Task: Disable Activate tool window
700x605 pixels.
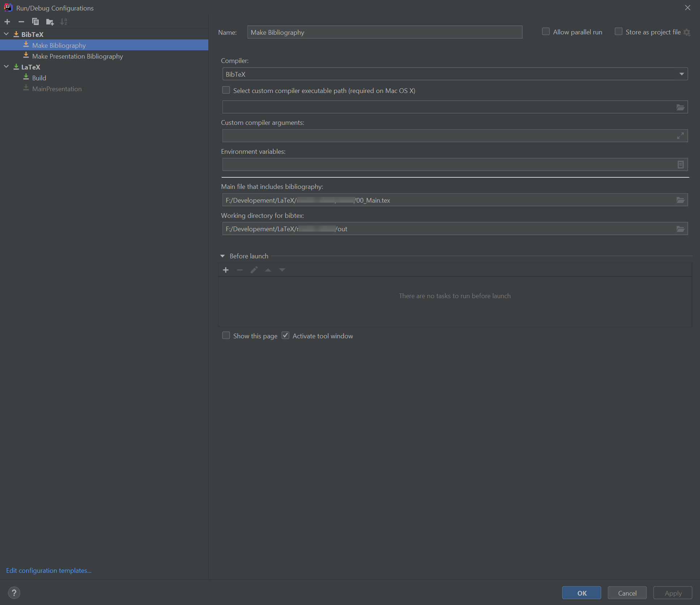Action: pos(285,335)
